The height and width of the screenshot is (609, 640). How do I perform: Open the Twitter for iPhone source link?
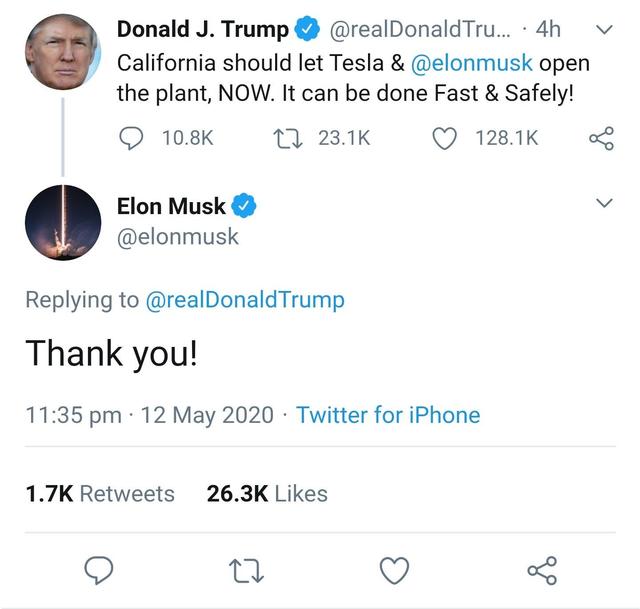(x=388, y=414)
